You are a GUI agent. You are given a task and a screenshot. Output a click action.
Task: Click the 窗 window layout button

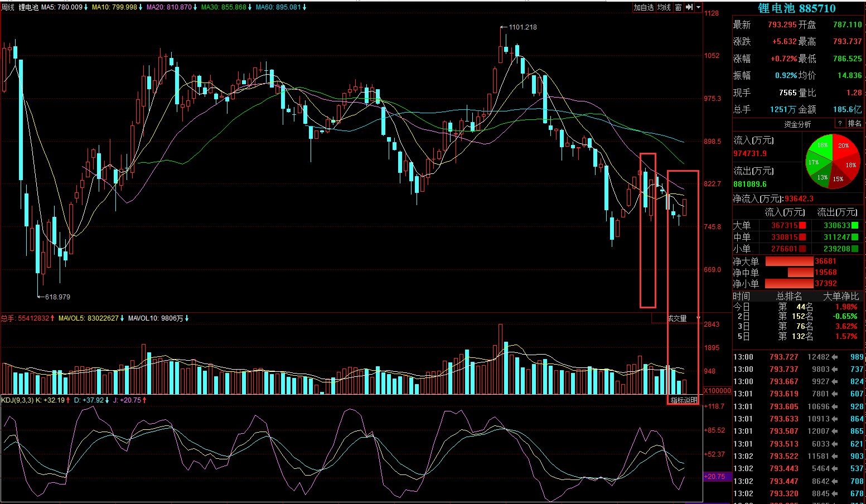678,7
